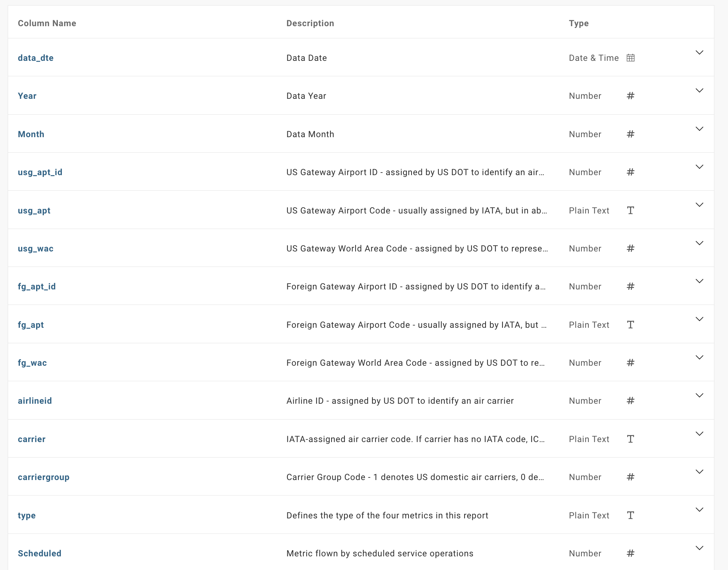Click the hash icon beside usg_wac Number type
This screenshot has width=728, height=570.
tap(630, 248)
